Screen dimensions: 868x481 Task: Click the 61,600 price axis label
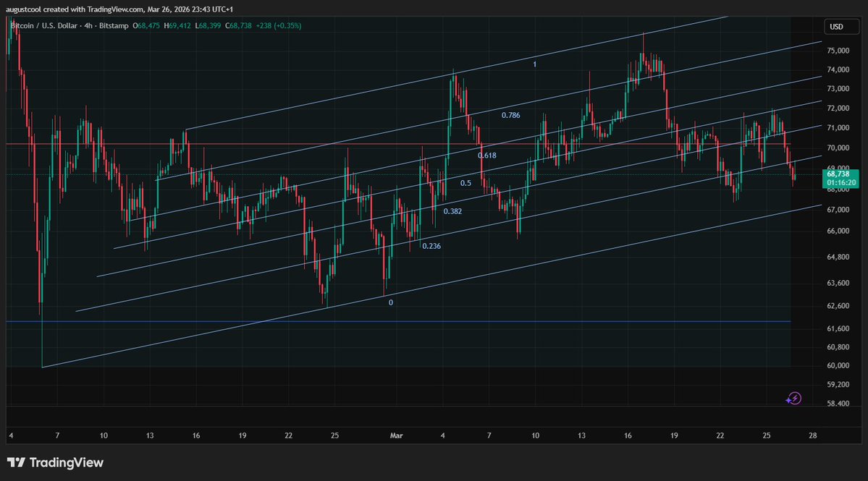[x=838, y=328]
